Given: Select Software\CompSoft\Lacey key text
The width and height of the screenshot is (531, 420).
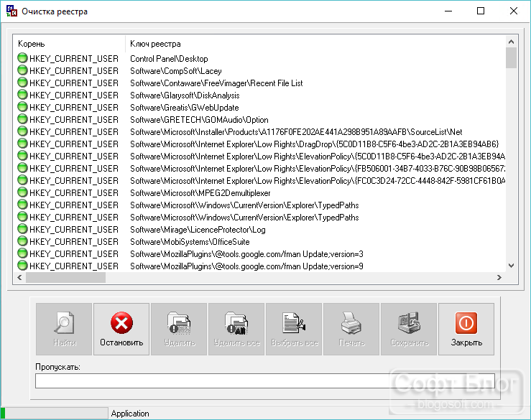Looking at the screenshot, I should pyautogui.click(x=176, y=71).
